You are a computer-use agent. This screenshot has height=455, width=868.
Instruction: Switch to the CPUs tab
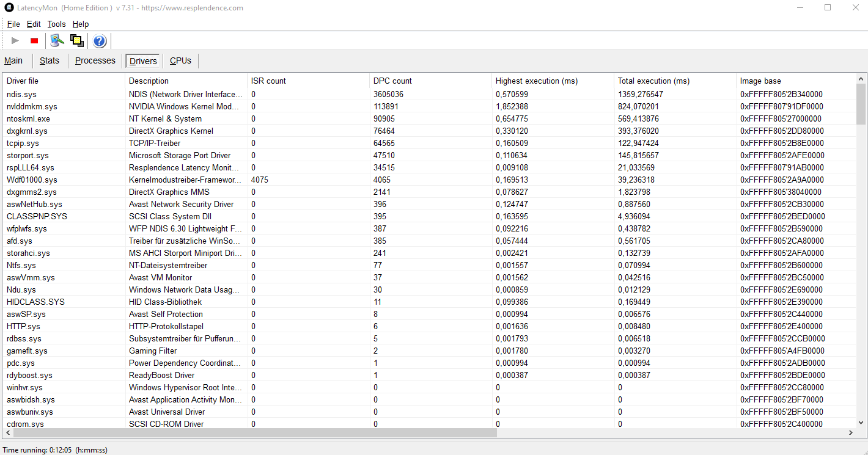point(180,60)
